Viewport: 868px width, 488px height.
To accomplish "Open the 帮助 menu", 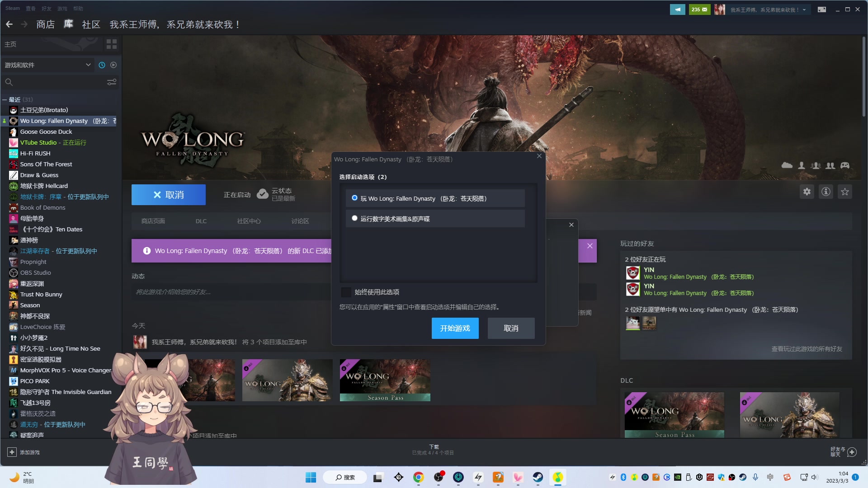I will [78, 8].
